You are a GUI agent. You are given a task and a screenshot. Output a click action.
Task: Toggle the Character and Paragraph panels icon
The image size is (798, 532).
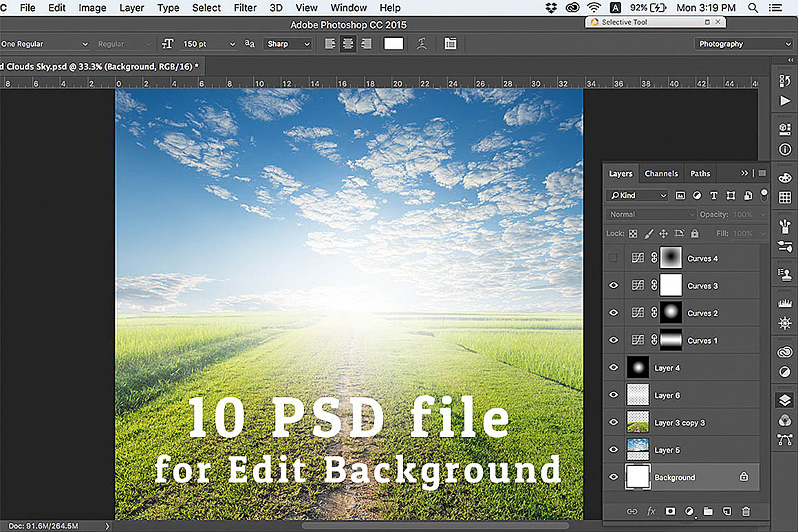tap(450, 44)
